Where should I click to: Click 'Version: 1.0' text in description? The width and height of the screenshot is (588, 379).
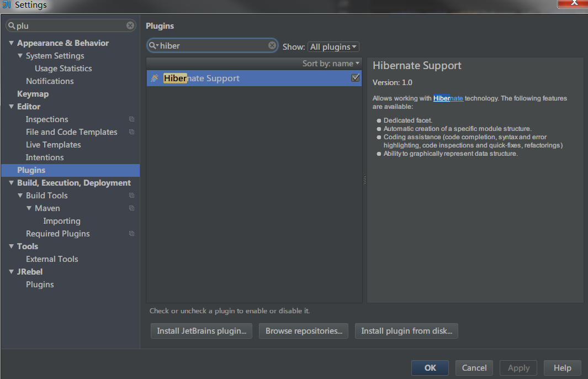pyautogui.click(x=392, y=82)
